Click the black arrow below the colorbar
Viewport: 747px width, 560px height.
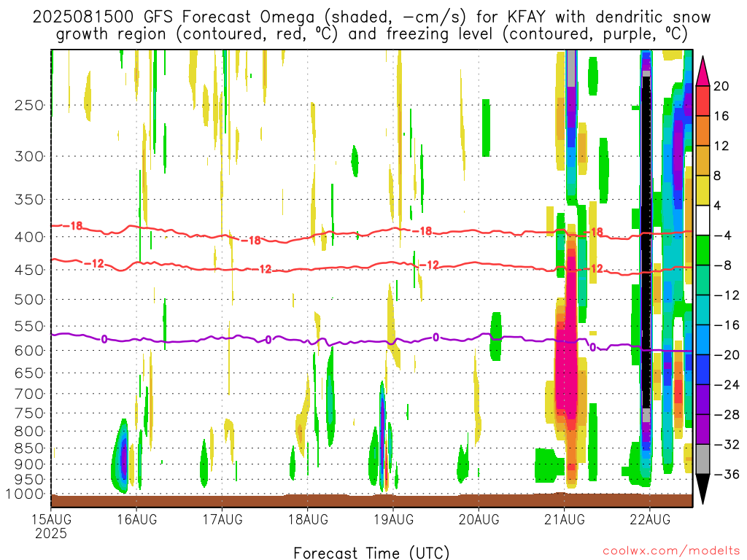point(703,489)
